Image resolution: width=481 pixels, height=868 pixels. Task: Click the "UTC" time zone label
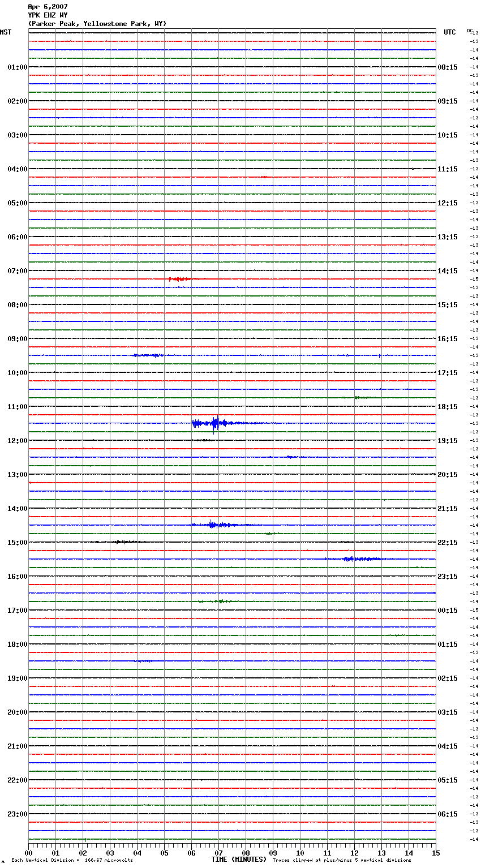(x=450, y=32)
